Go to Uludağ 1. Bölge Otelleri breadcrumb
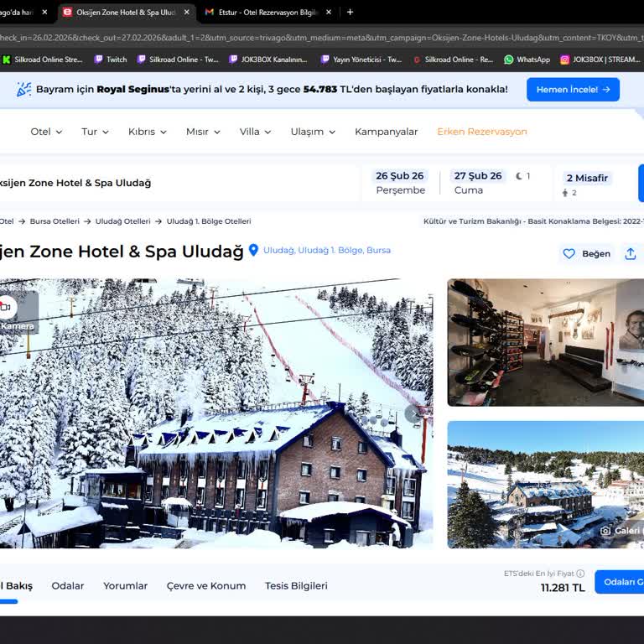Viewport: 644px width, 644px height. tap(209, 221)
